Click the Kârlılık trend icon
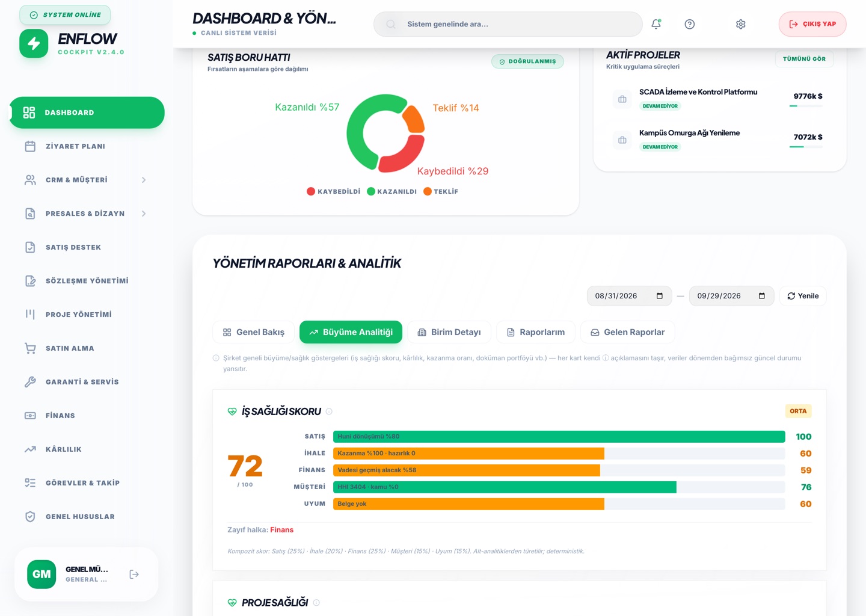Screen dimensions: 866x616 click(x=30, y=449)
